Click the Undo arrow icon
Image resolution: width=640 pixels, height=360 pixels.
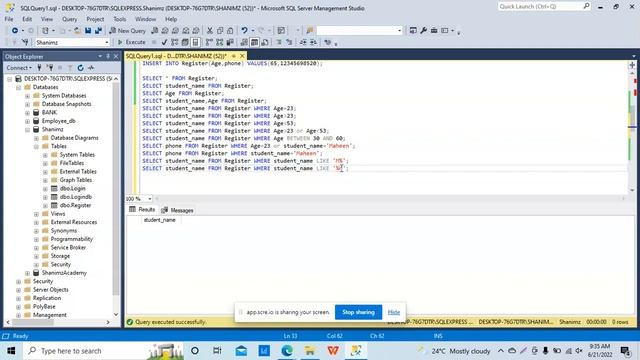pos(244,31)
